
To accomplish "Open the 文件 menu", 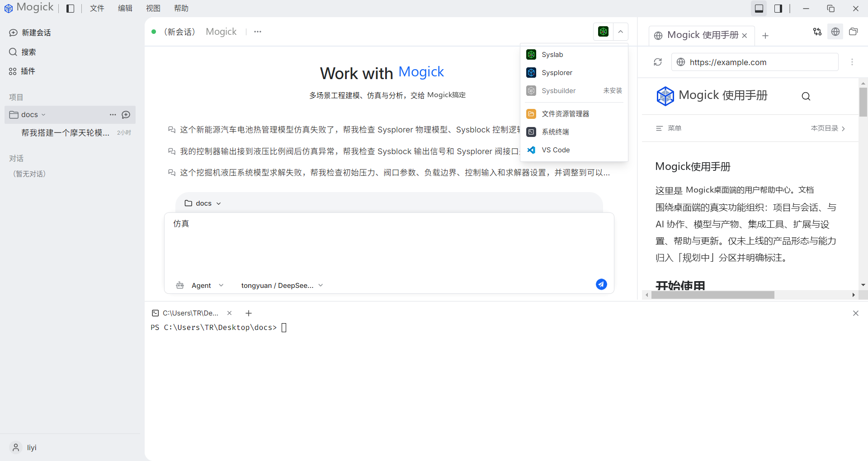I will pyautogui.click(x=97, y=9).
